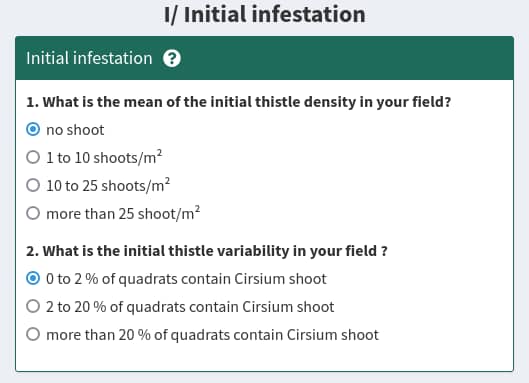Choose '2 to 20 % of quadrats' radio circle
Image resolution: width=529 pixels, height=383 pixels.
pos(33,306)
